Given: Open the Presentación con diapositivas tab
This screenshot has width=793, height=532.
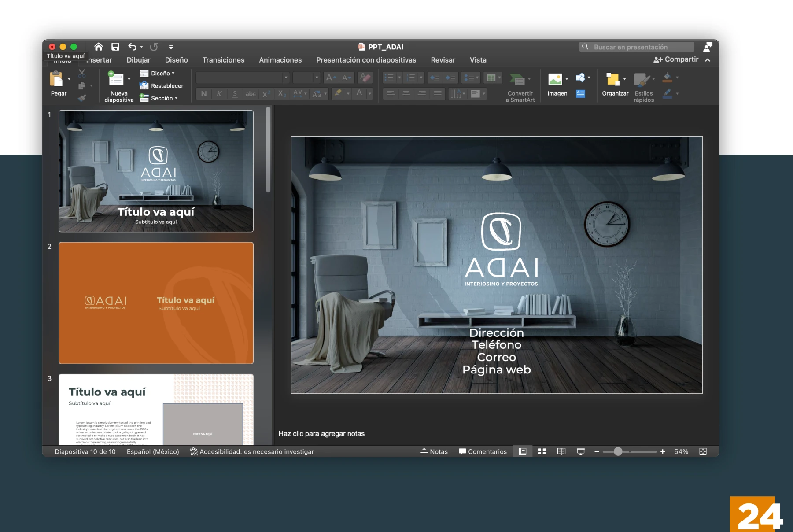Looking at the screenshot, I should click(x=366, y=60).
